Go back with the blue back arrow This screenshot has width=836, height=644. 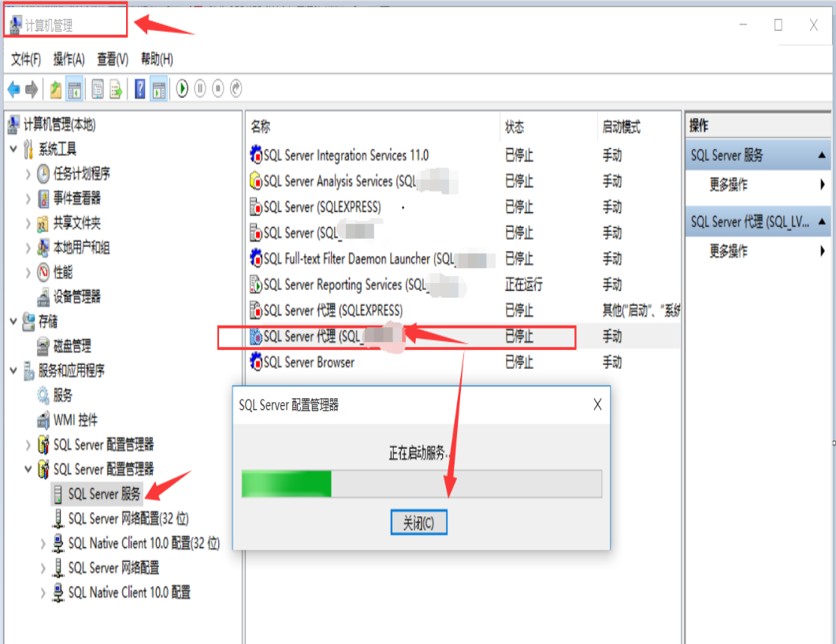point(14,89)
